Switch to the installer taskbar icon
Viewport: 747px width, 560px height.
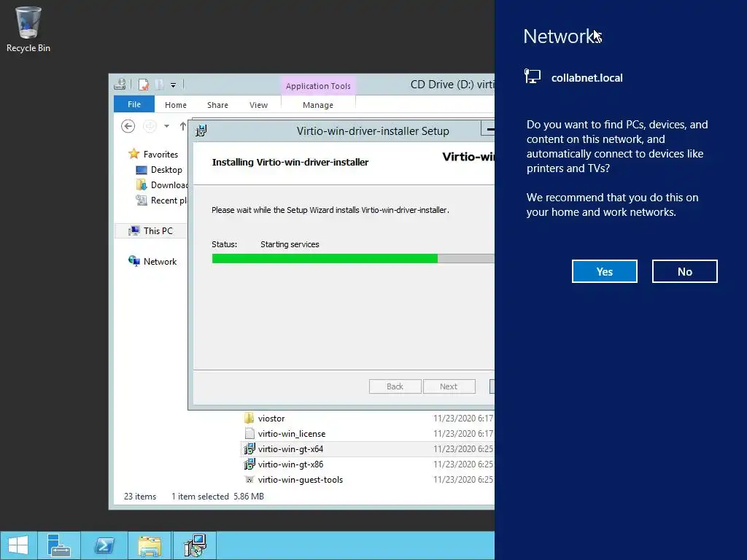[x=195, y=545]
